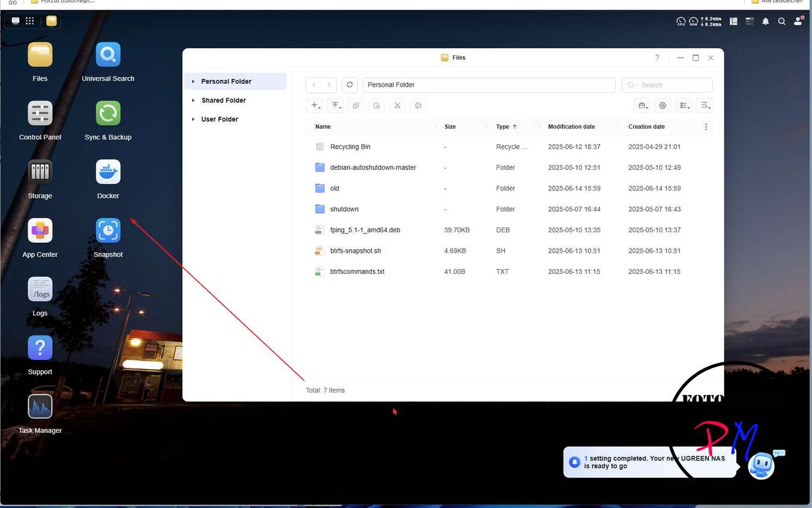Screen dimensions: 812x508
Task: Click the Files icon in the top taskbar
Action: point(52,20)
